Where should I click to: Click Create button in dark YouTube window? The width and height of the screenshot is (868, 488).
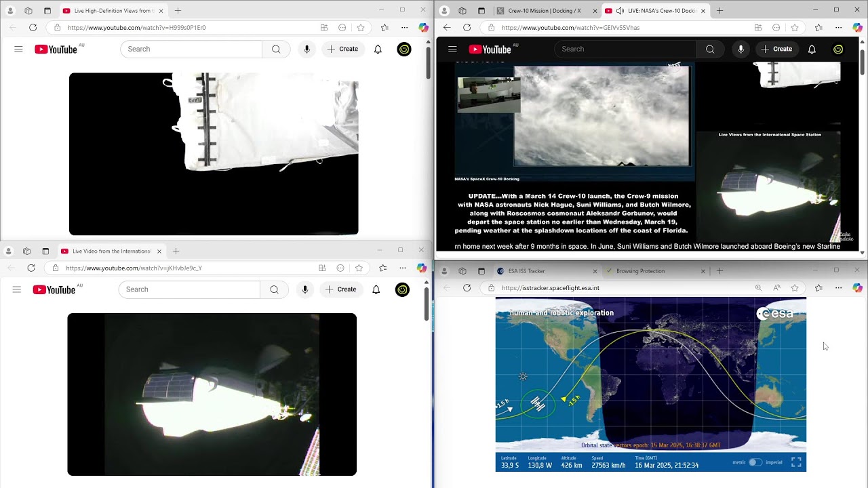(x=777, y=49)
